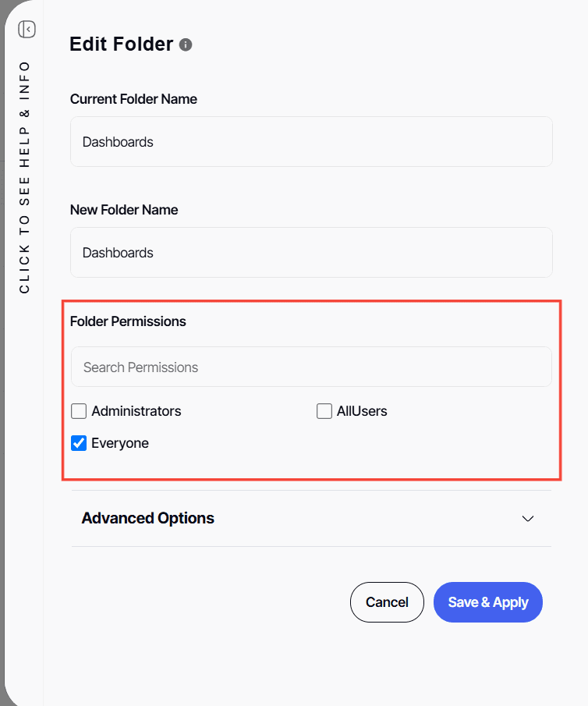588x706 pixels.
Task: Click inside the New Folder Name field
Action: [x=311, y=252]
